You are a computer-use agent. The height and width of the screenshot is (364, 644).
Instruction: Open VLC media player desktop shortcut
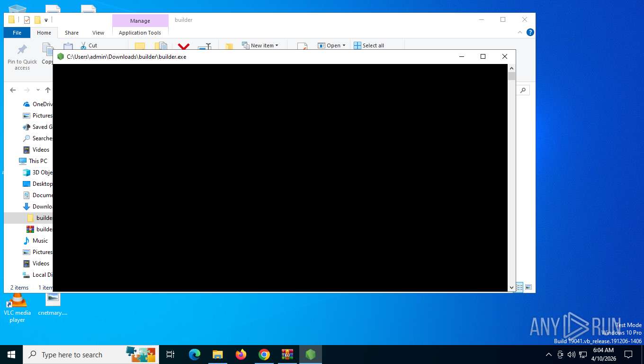17,307
